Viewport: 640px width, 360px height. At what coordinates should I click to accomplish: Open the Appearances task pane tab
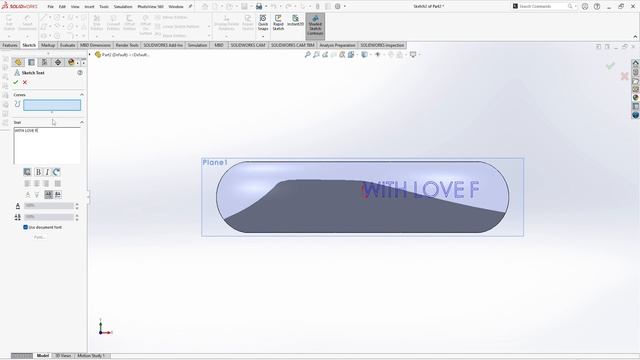[x=636, y=98]
